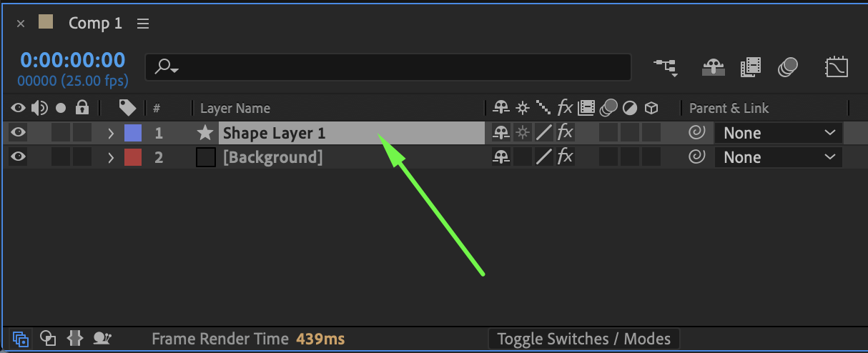Hide Shape Layer 1 with the eye
Viewport: 868px width, 353px height.
click(x=19, y=133)
